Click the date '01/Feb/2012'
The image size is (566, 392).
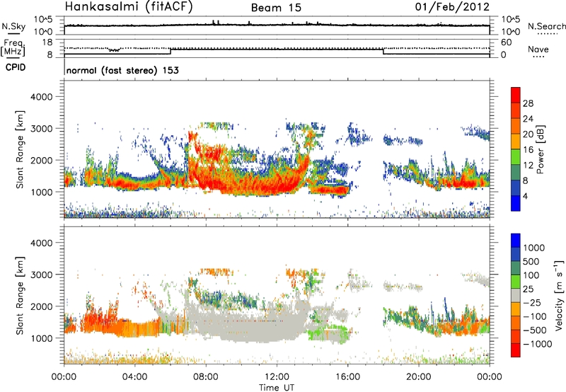[452, 7]
